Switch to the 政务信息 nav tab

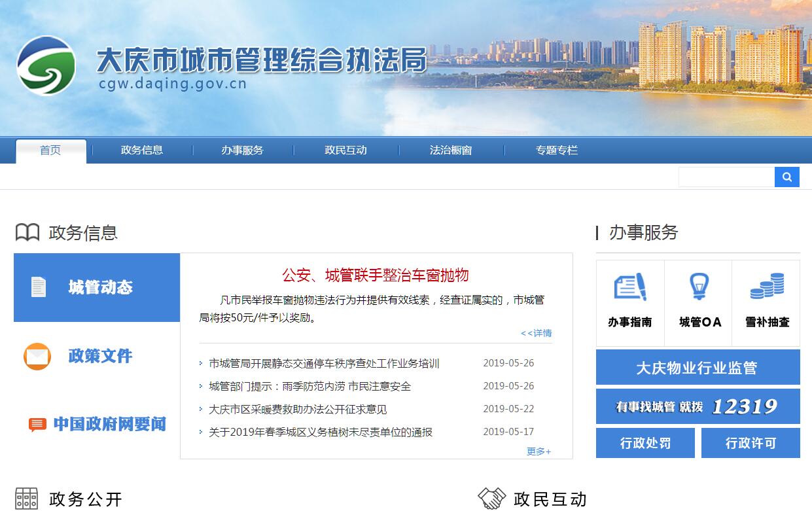tap(142, 150)
